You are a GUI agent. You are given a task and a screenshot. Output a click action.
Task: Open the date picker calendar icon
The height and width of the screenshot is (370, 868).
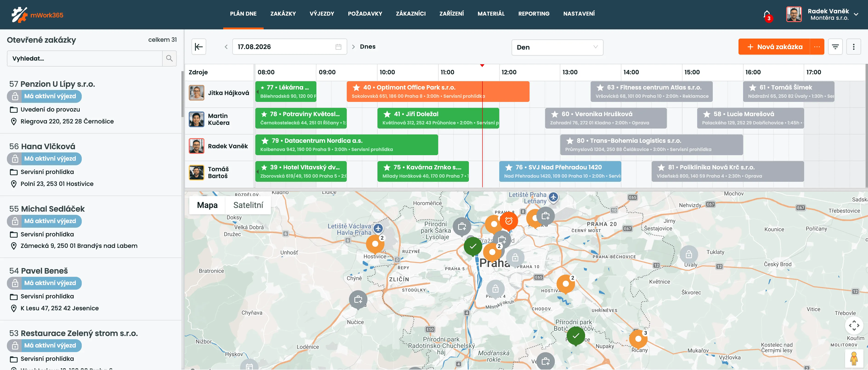tap(338, 47)
